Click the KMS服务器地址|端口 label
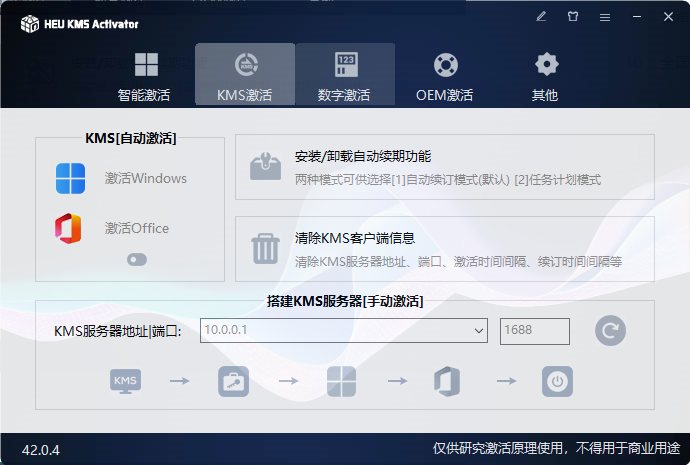 [x=117, y=331]
